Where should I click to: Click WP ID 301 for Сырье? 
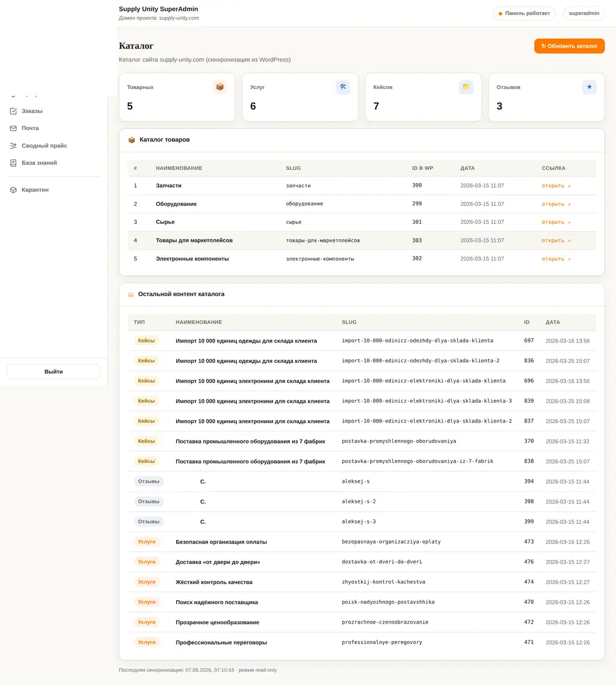coord(417,222)
